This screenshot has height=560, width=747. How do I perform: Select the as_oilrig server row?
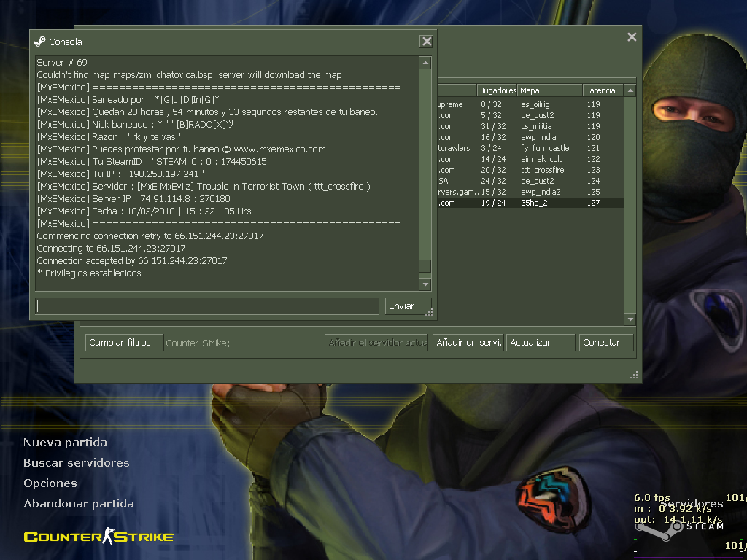(530, 104)
